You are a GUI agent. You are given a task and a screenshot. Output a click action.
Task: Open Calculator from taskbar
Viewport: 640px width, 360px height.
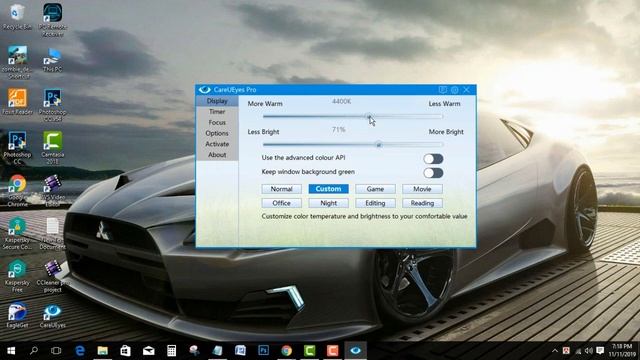[x=171, y=351]
